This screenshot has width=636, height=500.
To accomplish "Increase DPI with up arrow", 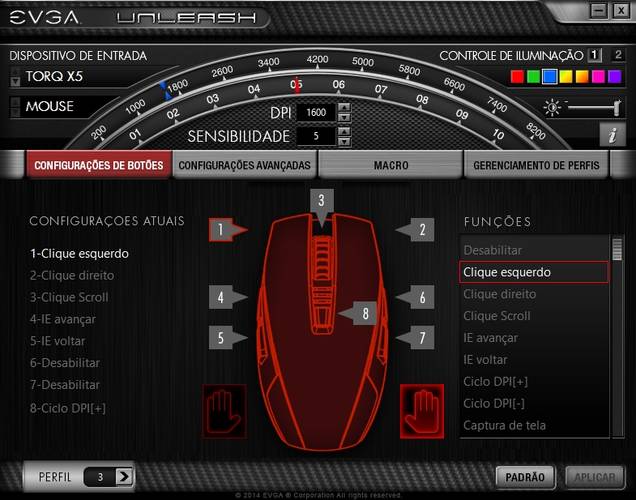I will (344, 107).
